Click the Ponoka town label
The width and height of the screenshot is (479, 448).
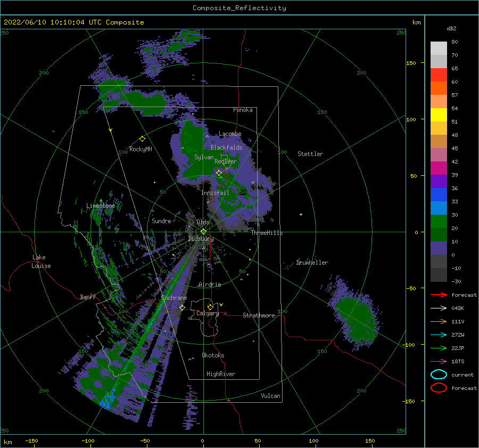click(x=243, y=110)
